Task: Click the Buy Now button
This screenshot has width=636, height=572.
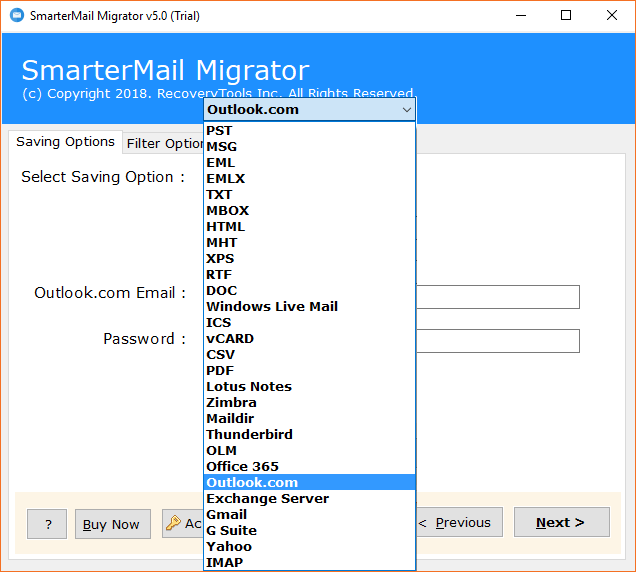Action: tap(113, 524)
